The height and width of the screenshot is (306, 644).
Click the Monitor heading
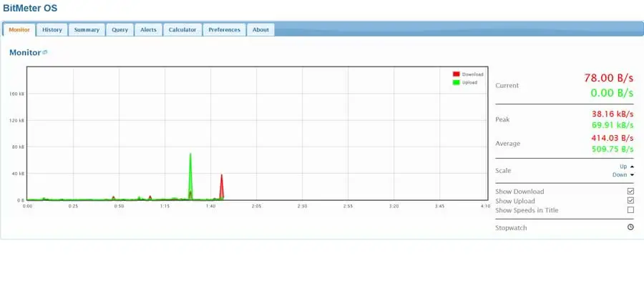(x=25, y=52)
